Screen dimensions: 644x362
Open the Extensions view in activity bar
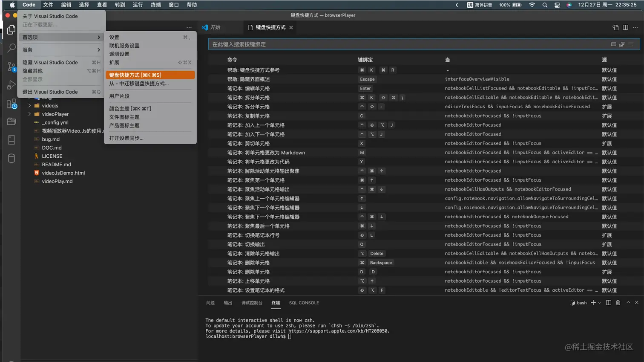coord(11,104)
